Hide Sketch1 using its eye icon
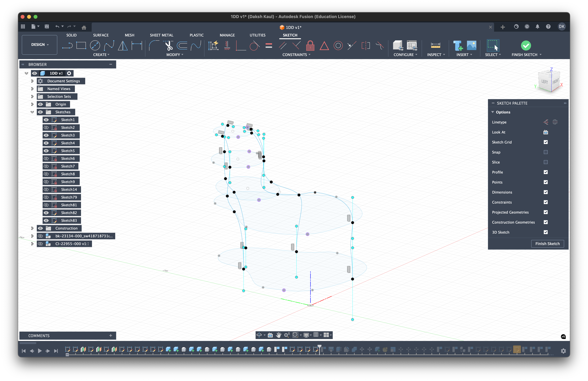This screenshot has width=588, height=381. click(x=46, y=120)
